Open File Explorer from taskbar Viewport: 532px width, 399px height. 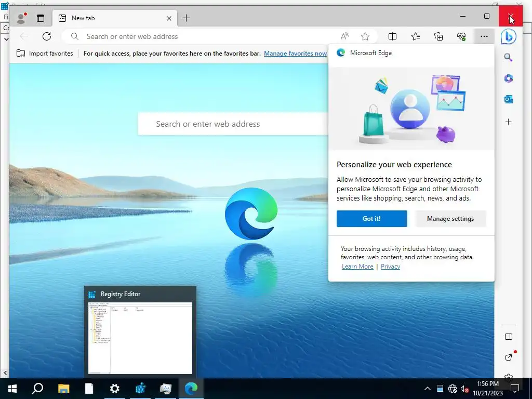pyautogui.click(x=63, y=389)
